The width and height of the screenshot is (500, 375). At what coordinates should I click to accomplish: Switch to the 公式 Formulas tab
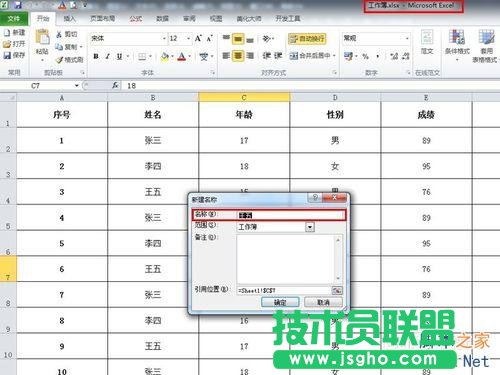click(135, 19)
